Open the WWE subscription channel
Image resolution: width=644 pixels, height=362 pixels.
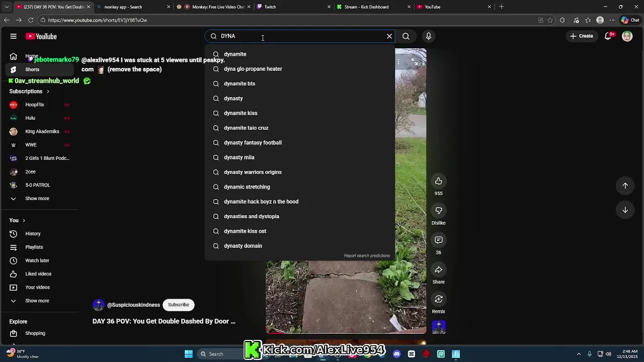(x=39, y=145)
